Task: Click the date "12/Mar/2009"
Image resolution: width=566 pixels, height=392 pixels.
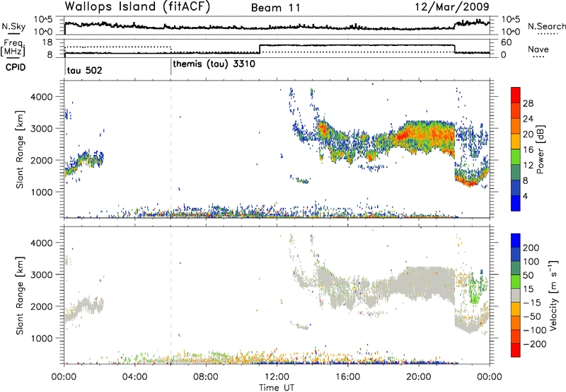Action: point(452,6)
